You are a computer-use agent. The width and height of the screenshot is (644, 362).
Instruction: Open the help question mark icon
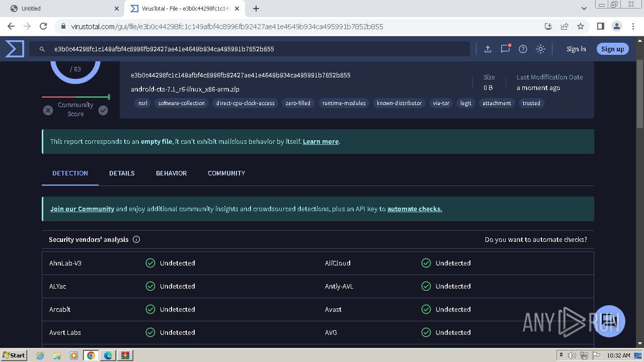pos(523,49)
